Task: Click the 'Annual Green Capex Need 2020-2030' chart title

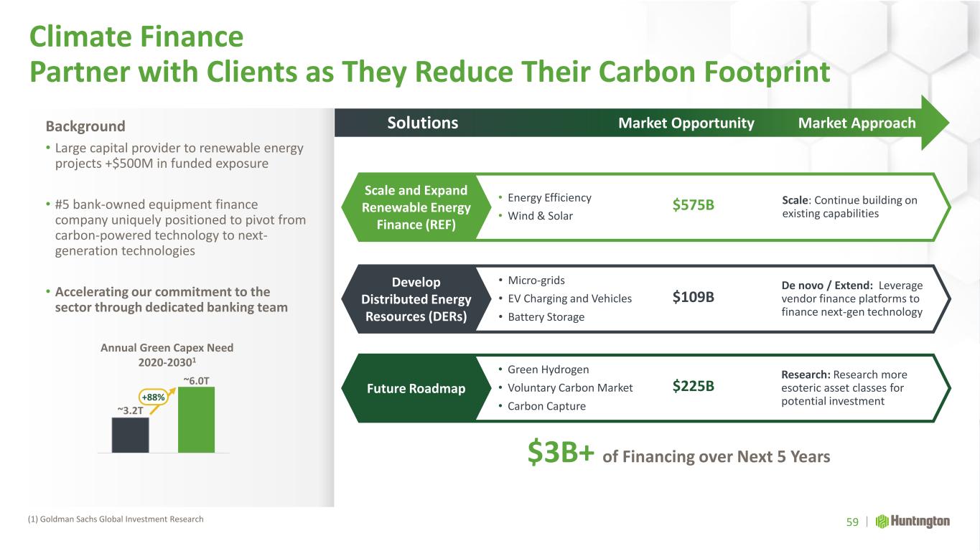Action: pos(167,354)
